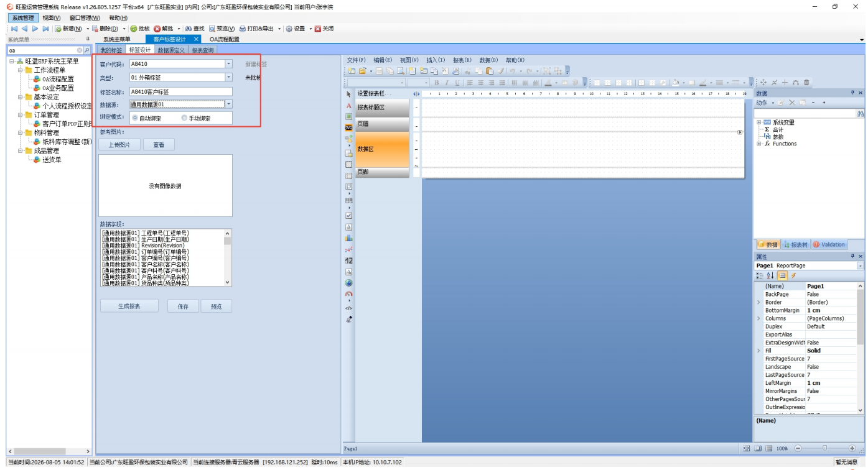Select the HTML code object tool

(348, 308)
